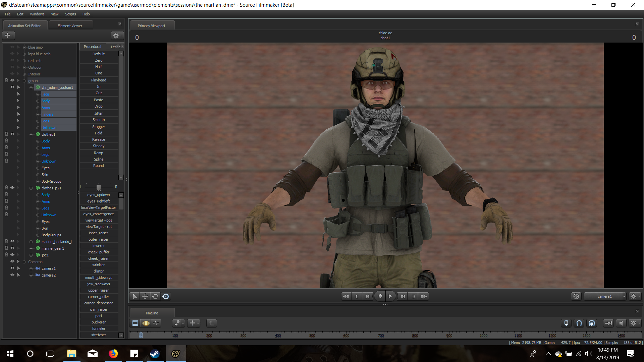Open the Clip Editor mode
The height and width of the screenshot is (362, 644).
point(135,323)
